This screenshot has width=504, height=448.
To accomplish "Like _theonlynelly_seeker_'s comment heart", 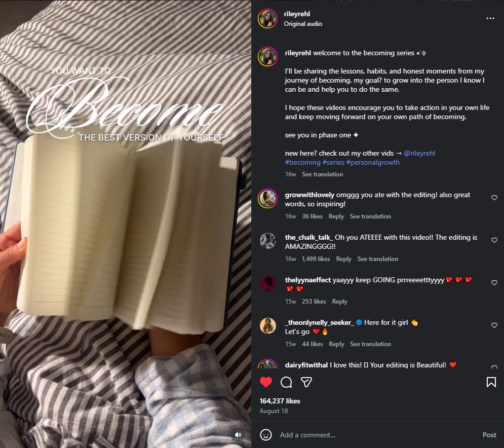I will [x=494, y=325].
